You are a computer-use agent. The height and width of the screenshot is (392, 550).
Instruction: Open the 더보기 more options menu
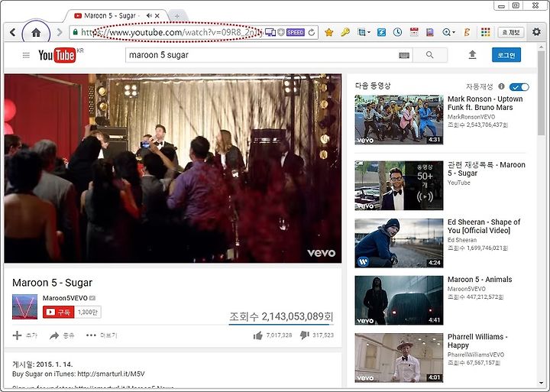[102, 335]
